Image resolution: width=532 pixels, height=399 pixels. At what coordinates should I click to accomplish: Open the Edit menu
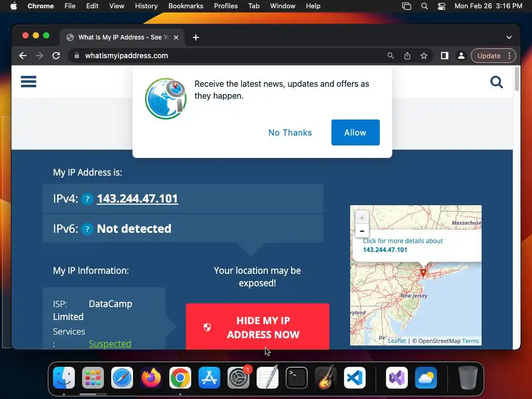coord(92,6)
